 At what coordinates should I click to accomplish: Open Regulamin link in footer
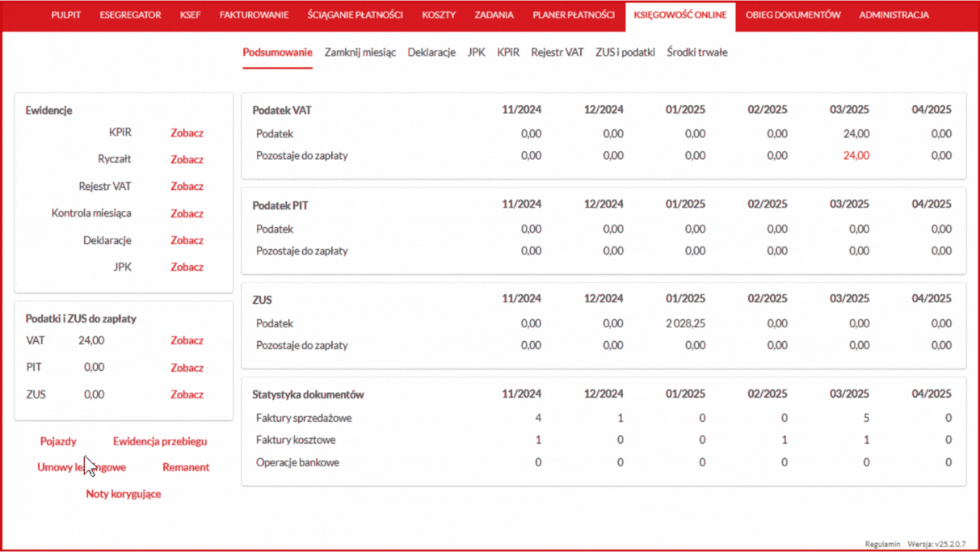(882, 545)
